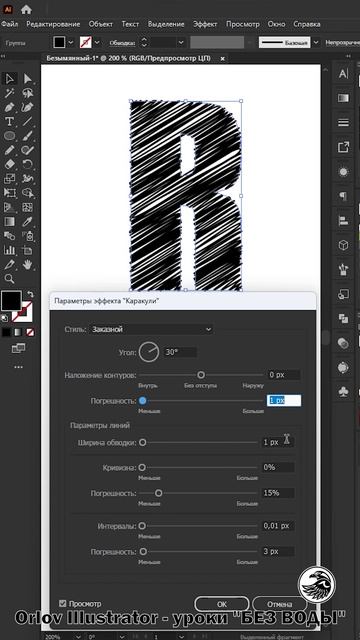The image size is (360, 640).
Task: Set paint mode to Gradient
Action: click(x=18, y=333)
